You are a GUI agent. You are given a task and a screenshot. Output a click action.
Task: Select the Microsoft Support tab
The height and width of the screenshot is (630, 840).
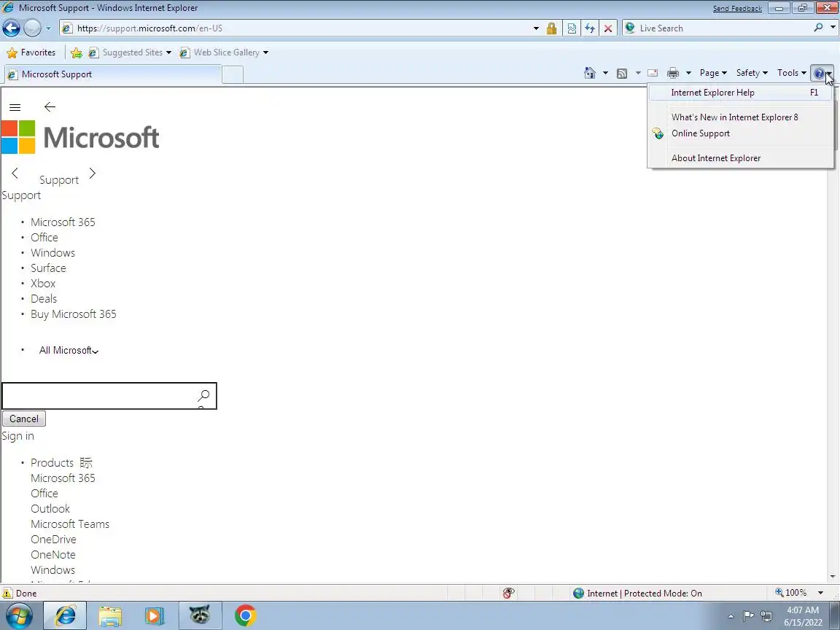coord(112,74)
